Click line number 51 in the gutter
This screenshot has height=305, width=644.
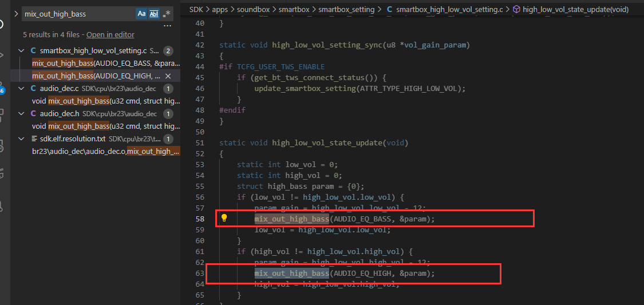coord(200,143)
